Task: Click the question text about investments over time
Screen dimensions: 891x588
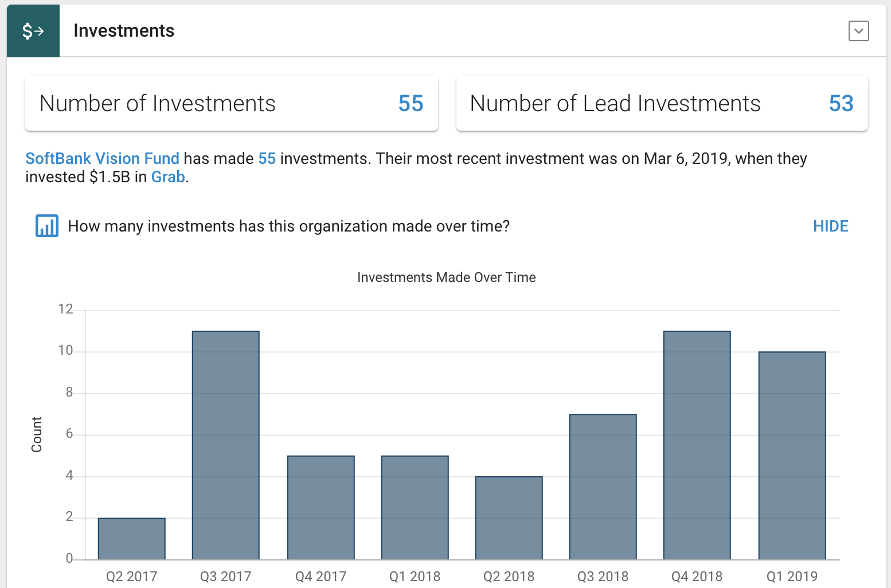Action: click(x=288, y=226)
